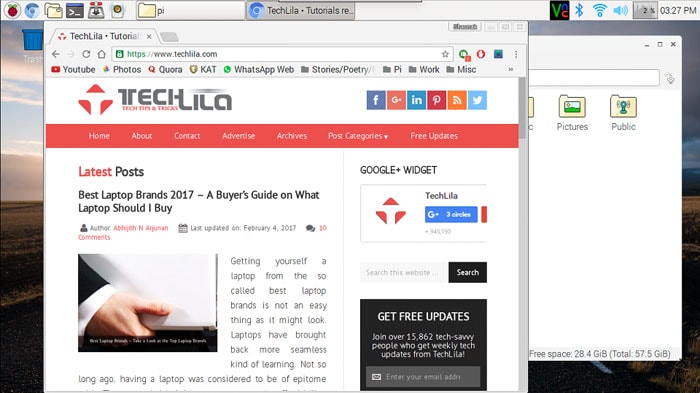Click the Search this website field
Viewport: 700px width, 393px height.
coord(404,272)
